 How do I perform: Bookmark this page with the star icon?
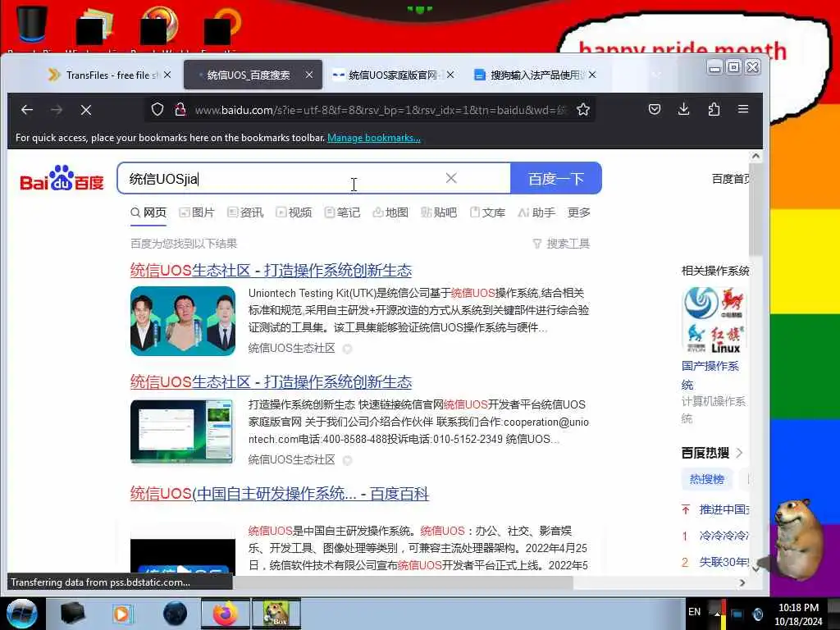pyautogui.click(x=583, y=109)
